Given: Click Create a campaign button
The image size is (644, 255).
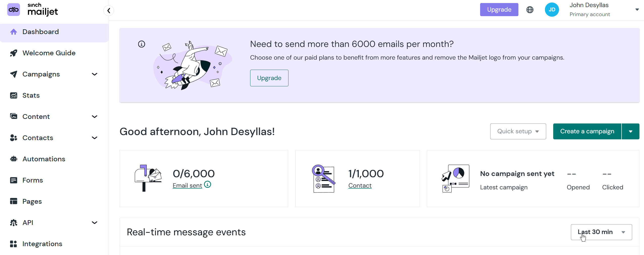Looking at the screenshot, I should (x=587, y=131).
